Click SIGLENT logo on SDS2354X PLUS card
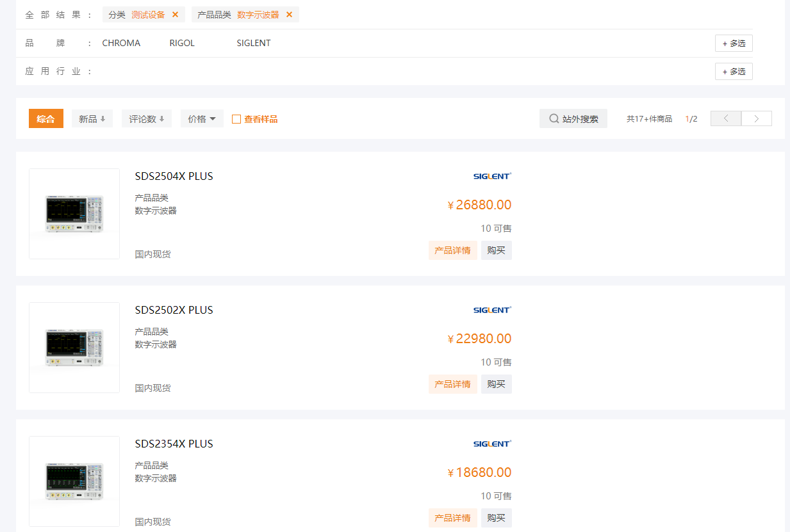790x532 pixels. [492, 444]
